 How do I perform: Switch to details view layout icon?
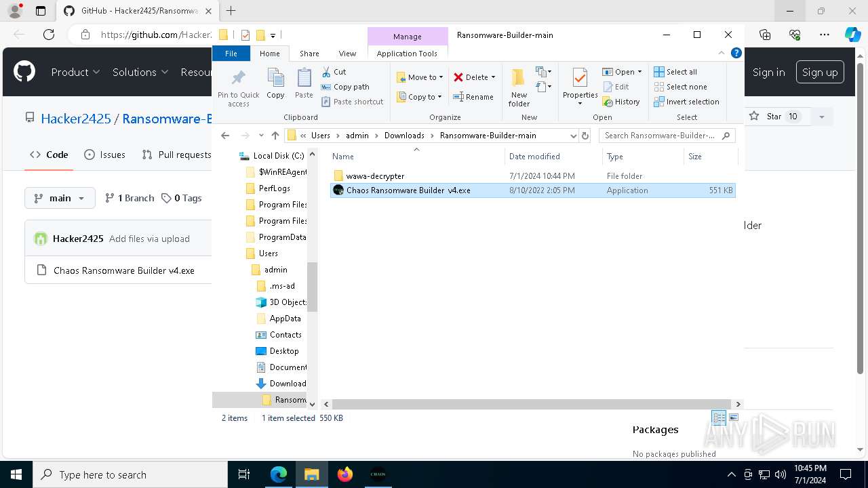pos(719,418)
